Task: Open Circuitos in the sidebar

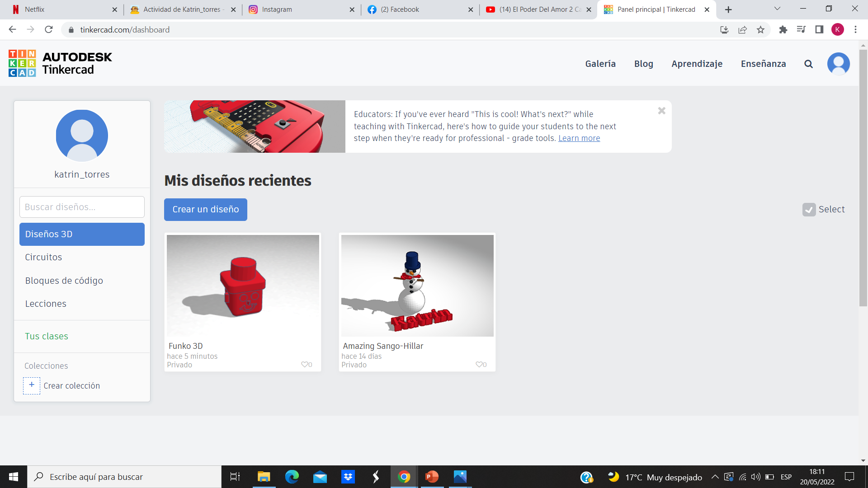Action: pos(43,257)
